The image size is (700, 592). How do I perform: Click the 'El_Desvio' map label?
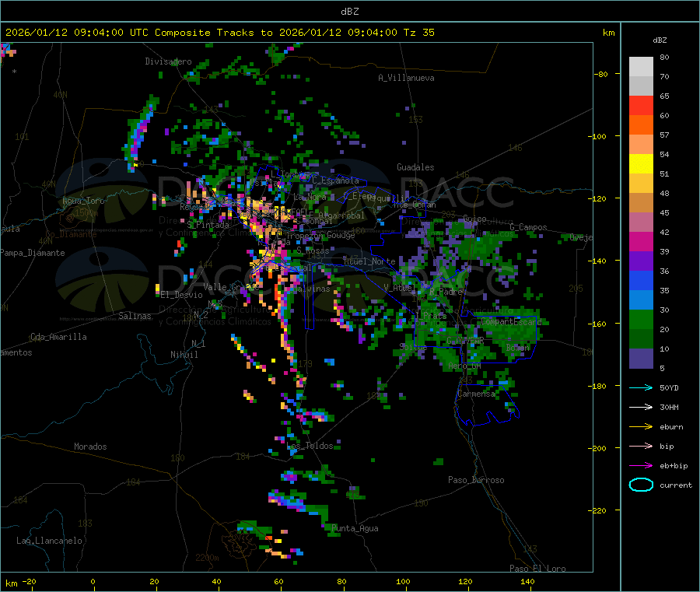pyautogui.click(x=181, y=295)
